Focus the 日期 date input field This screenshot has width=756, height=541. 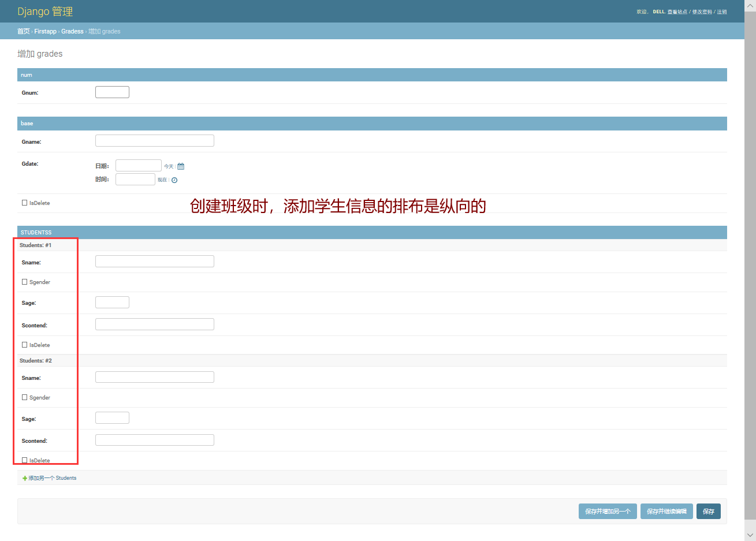(x=139, y=166)
